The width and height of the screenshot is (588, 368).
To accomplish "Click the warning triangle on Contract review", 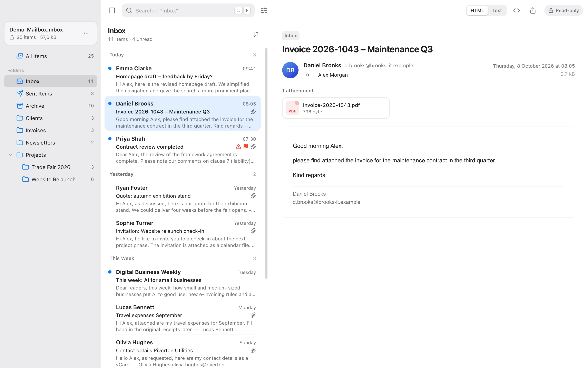I will click(x=238, y=147).
